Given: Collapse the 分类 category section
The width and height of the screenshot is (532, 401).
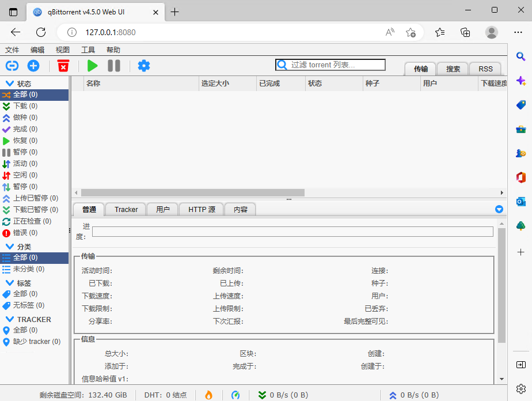Looking at the screenshot, I should coord(10,247).
